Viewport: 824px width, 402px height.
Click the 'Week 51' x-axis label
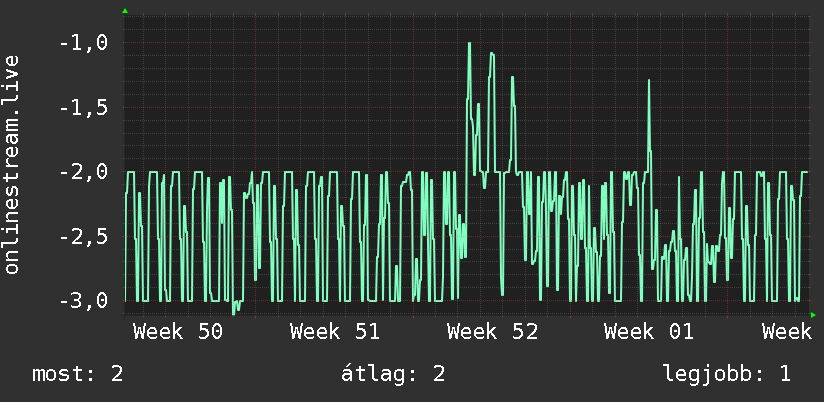(x=335, y=332)
